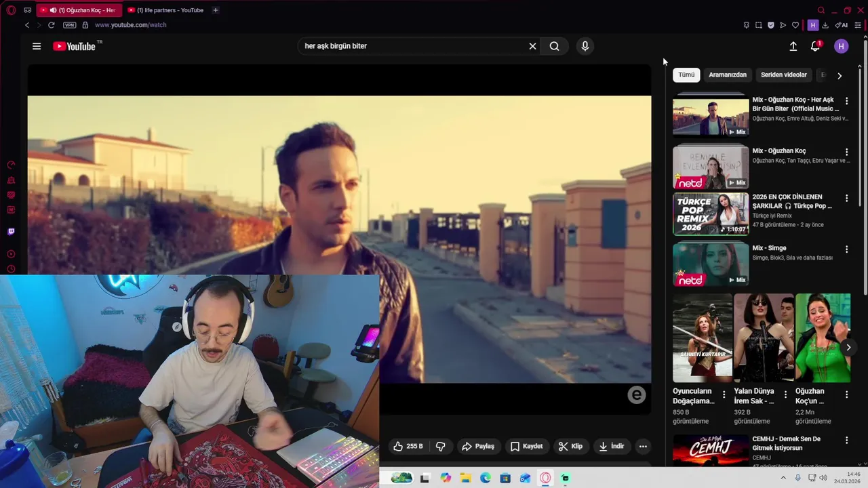Screen dimensions: 868x488
Task: Advance the Shorts shelf with the arrow
Action: [x=848, y=347]
